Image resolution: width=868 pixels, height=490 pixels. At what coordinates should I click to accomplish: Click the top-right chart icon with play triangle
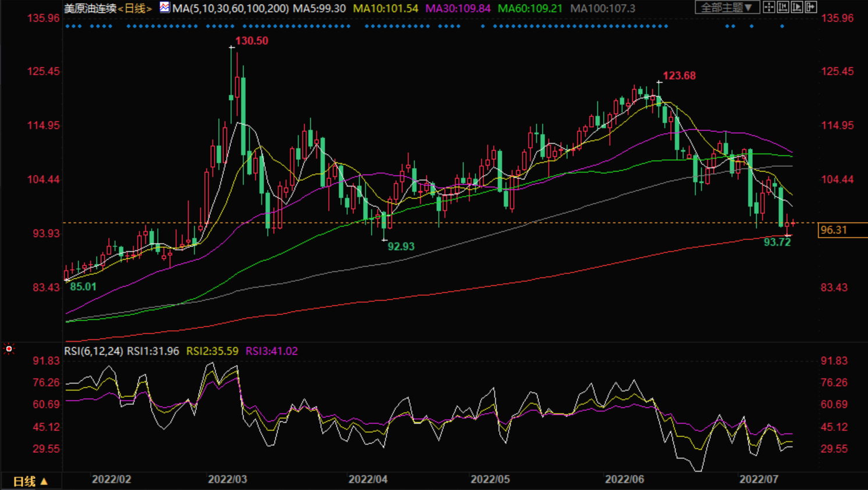click(797, 8)
